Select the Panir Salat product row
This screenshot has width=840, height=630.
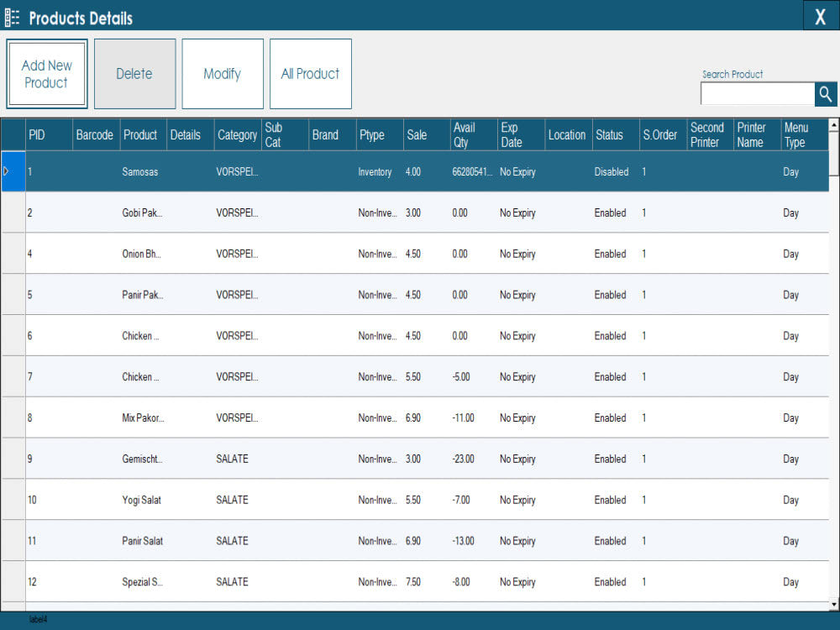coord(139,541)
